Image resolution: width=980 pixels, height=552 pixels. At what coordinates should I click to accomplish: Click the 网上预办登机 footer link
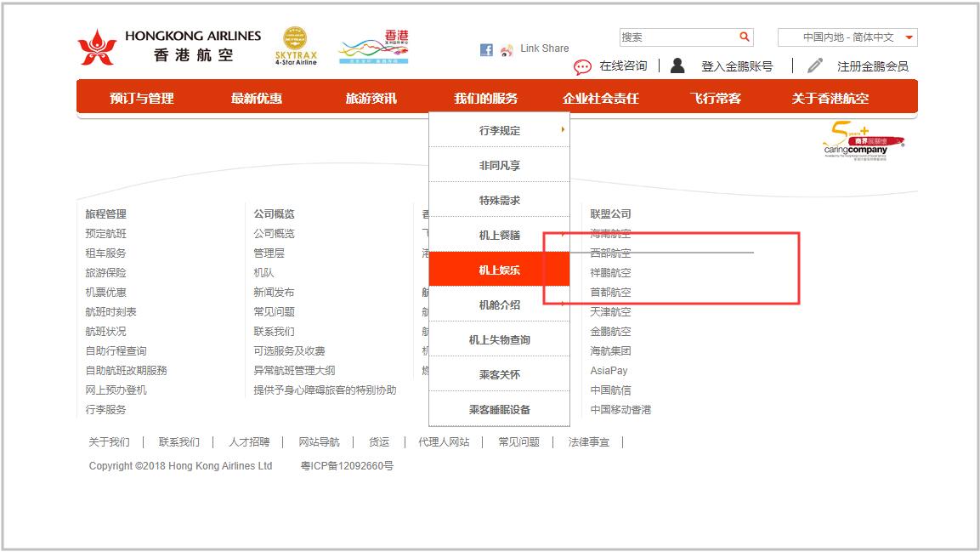[x=116, y=390]
